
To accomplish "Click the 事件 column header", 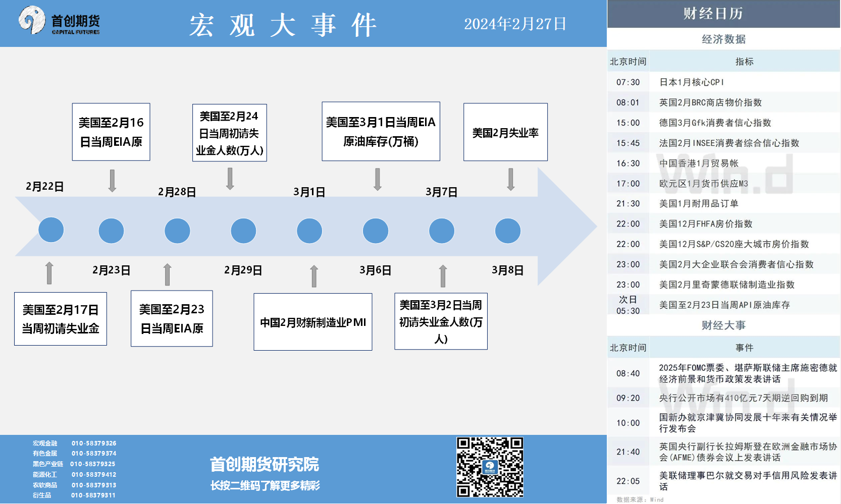I will tap(745, 348).
